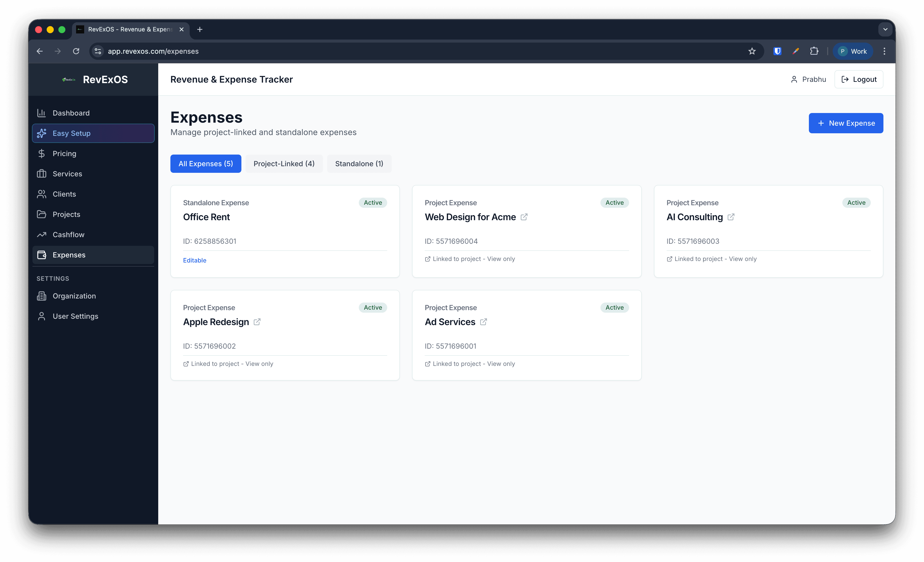Select the Organization building icon

[41, 296]
